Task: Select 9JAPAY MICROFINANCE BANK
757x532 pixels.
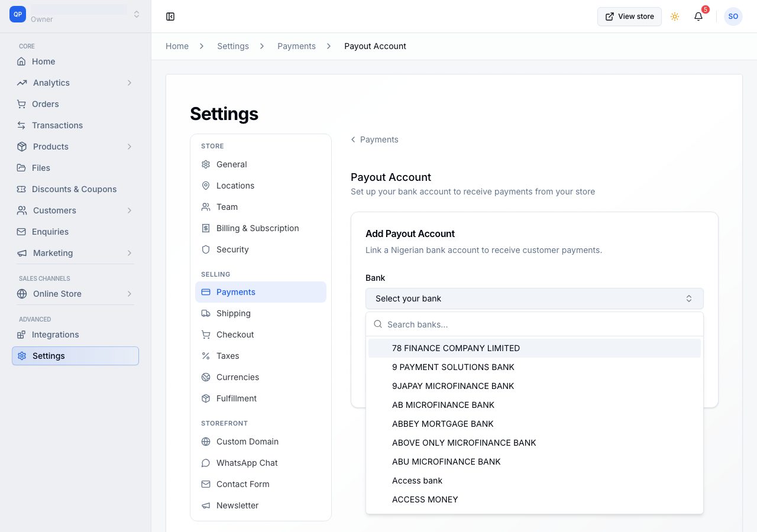Action: (535, 386)
